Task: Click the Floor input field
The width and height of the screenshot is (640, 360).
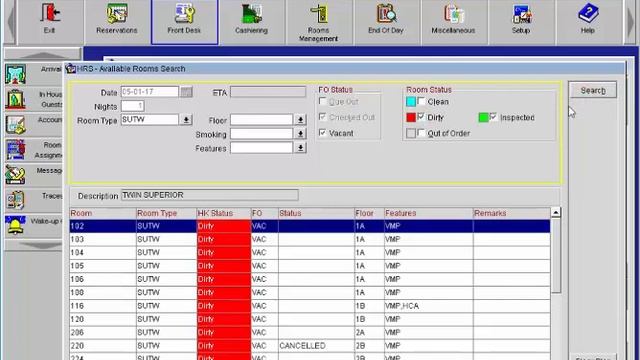Action: pyautogui.click(x=262, y=120)
